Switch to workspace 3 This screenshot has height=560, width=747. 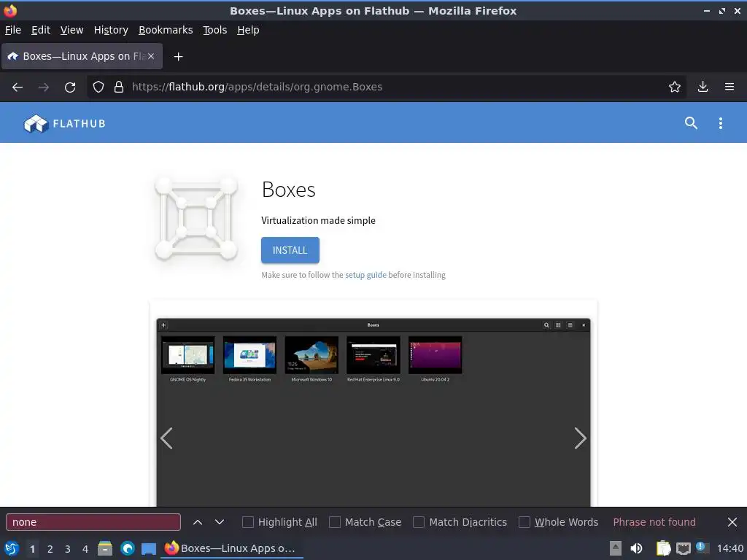(x=68, y=549)
